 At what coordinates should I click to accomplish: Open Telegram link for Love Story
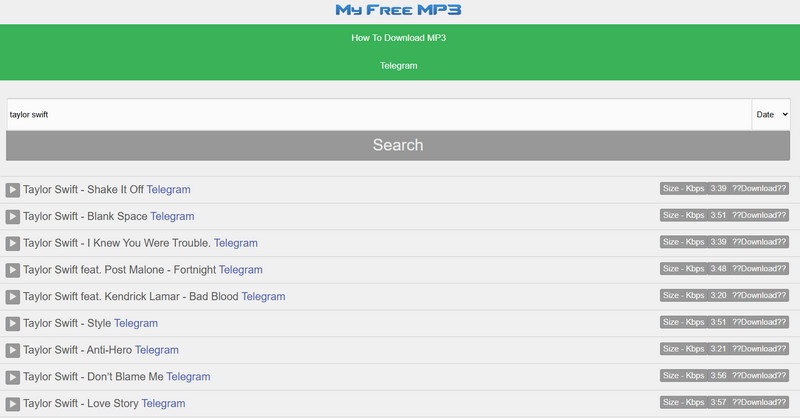click(x=163, y=403)
